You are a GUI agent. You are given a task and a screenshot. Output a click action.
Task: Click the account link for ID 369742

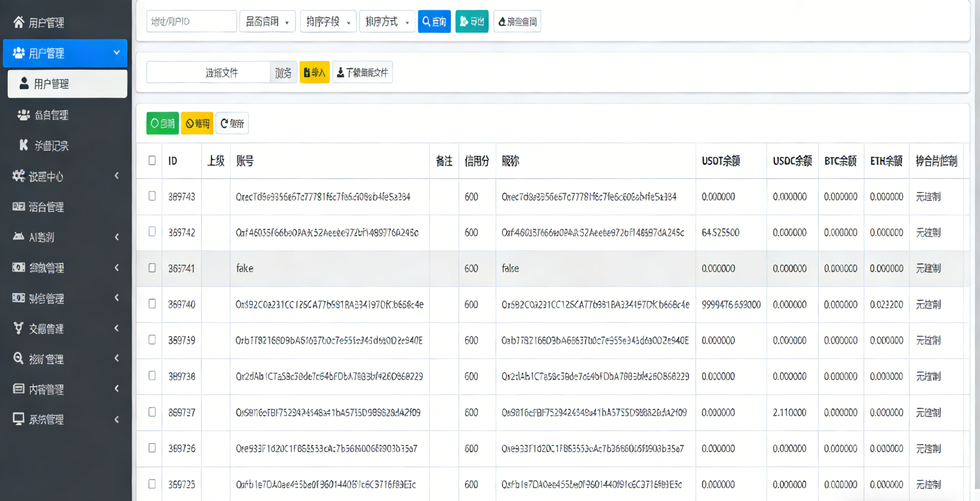pos(327,233)
